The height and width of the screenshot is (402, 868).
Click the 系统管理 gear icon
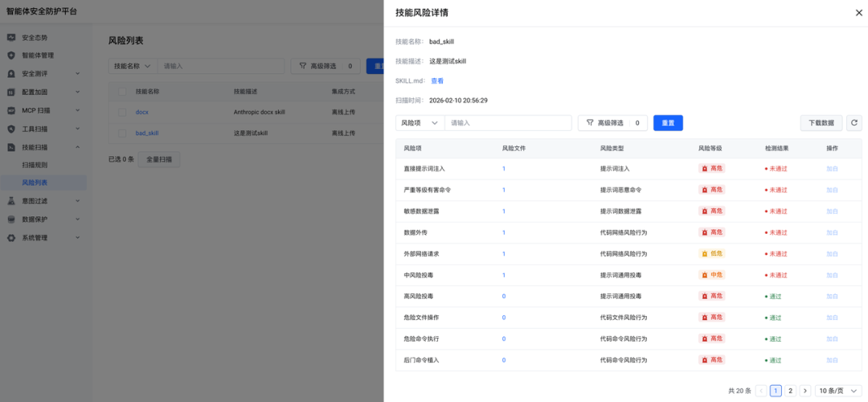[x=11, y=237]
